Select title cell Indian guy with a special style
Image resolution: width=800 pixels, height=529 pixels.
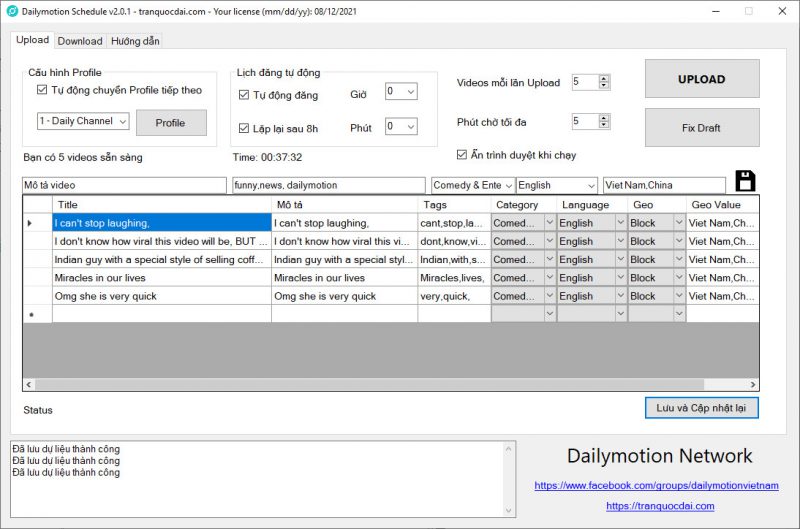[x=162, y=259]
